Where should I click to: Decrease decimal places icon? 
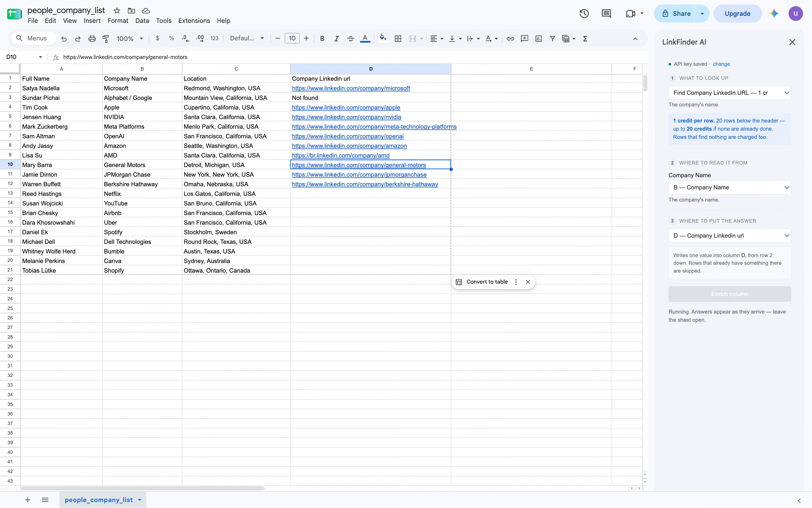[186, 38]
